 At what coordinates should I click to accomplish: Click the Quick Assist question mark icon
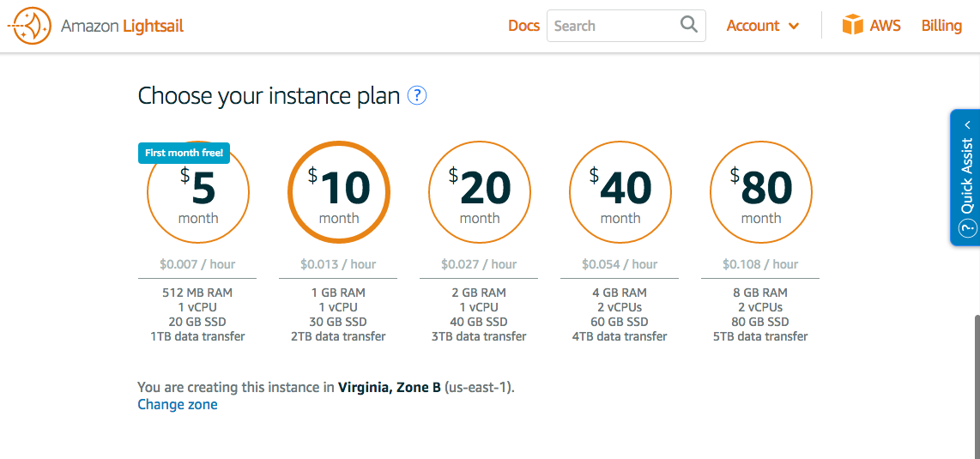(x=967, y=228)
